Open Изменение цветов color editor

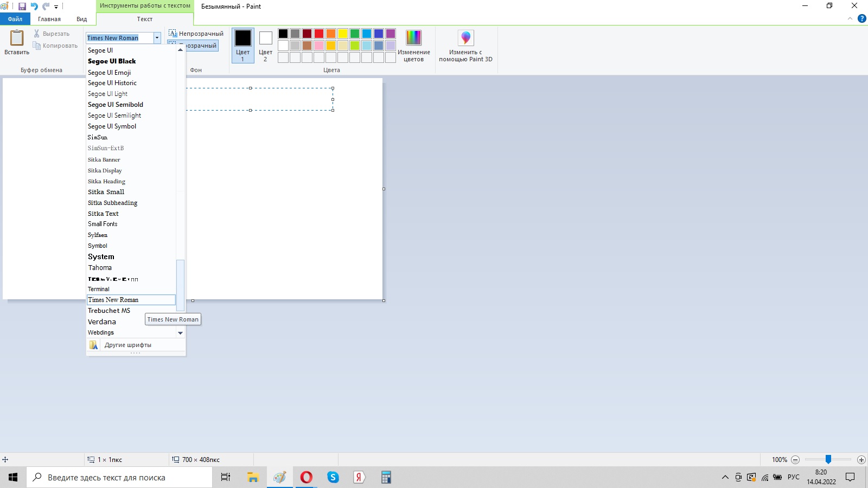pyautogui.click(x=413, y=45)
